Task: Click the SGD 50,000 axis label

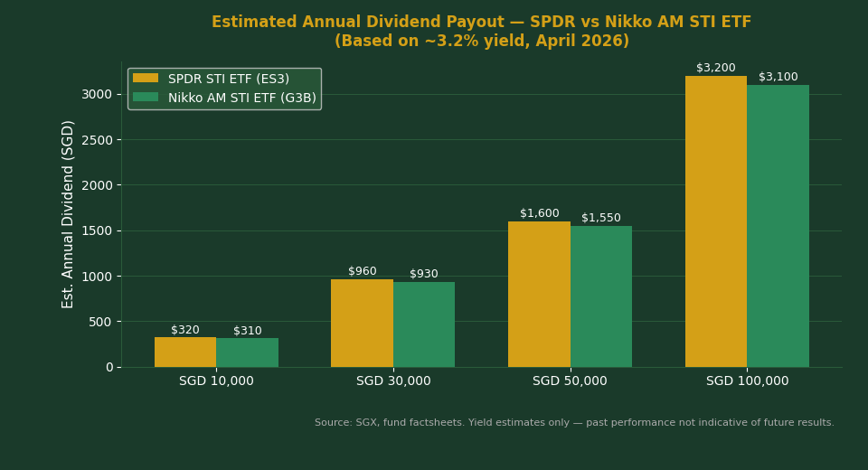Action: point(571,381)
